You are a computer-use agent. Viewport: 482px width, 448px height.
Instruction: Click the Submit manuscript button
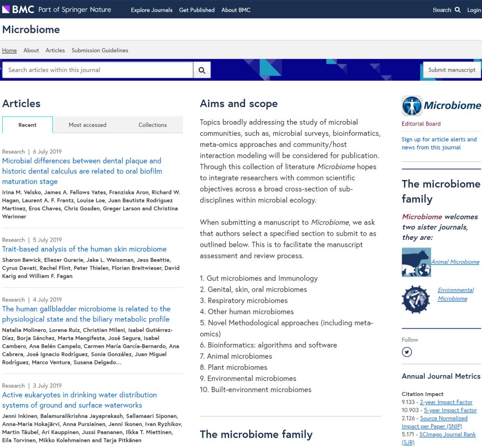coord(452,70)
